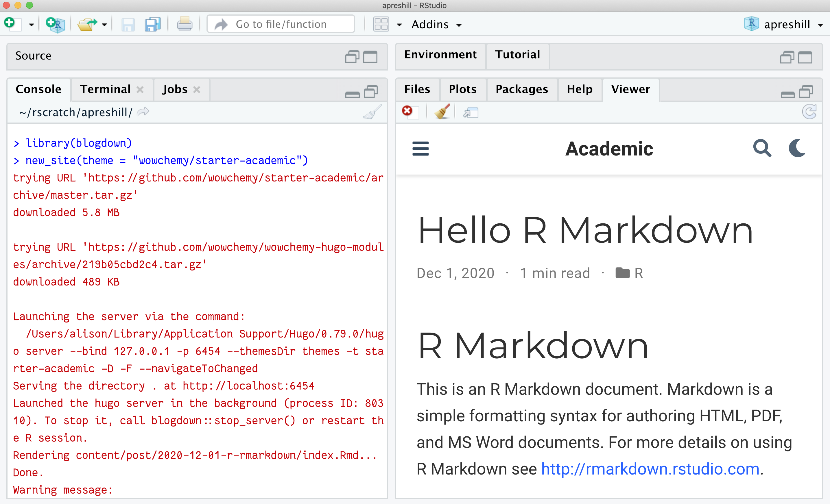Clear the viewer with the broom icon
830x504 pixels.
(x=442, y=112)
